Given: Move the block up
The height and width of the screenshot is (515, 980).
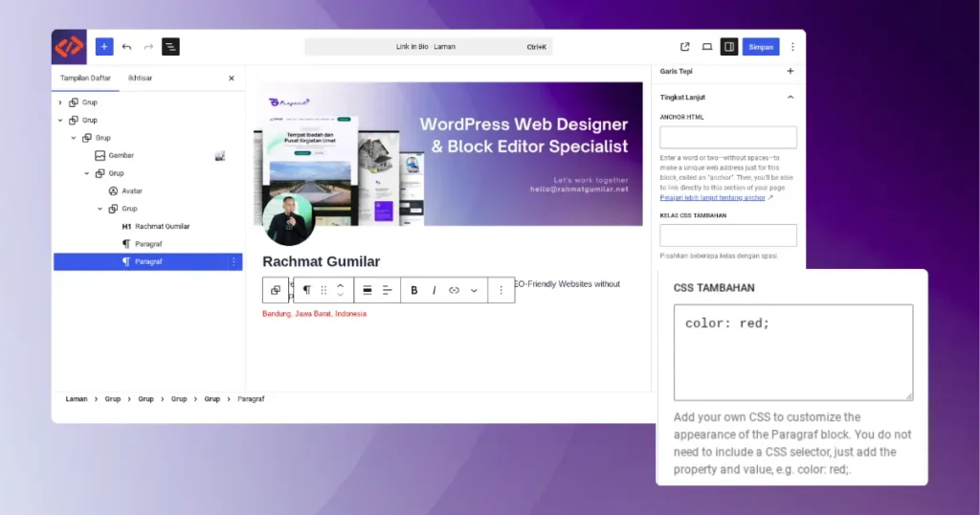Looking at the screenshot, I should tap(341, 285).
